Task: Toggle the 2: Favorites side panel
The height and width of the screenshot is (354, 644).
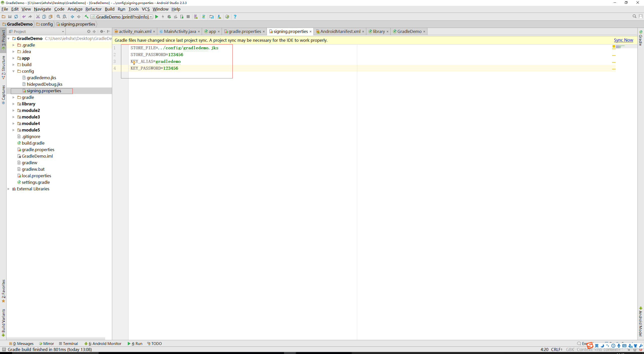Action: [x=3, y=291]
